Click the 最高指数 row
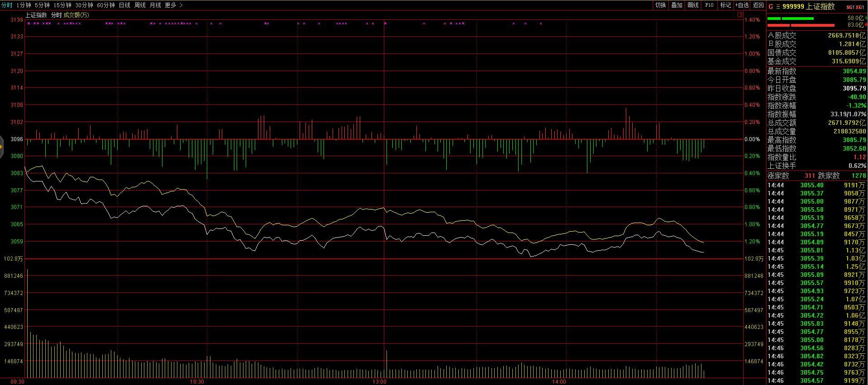This screenshot has width=868, height=385. tap(817, 140)
